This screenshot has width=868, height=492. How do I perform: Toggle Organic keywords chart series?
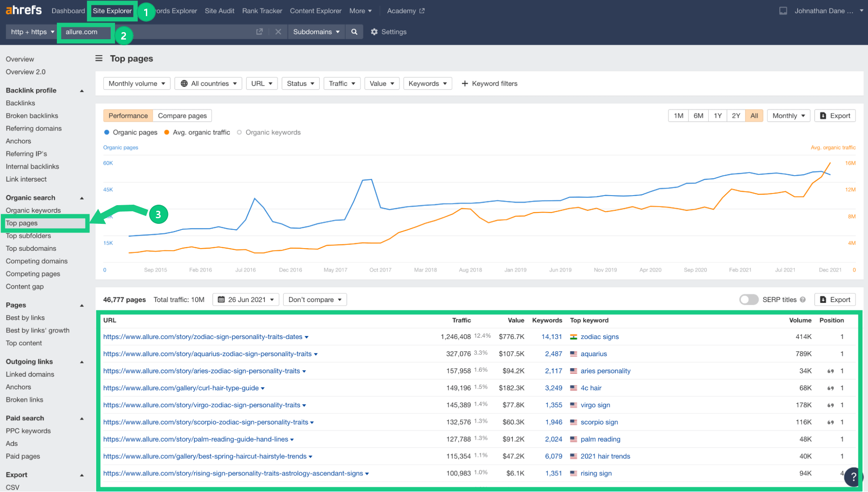click(269, 132)
